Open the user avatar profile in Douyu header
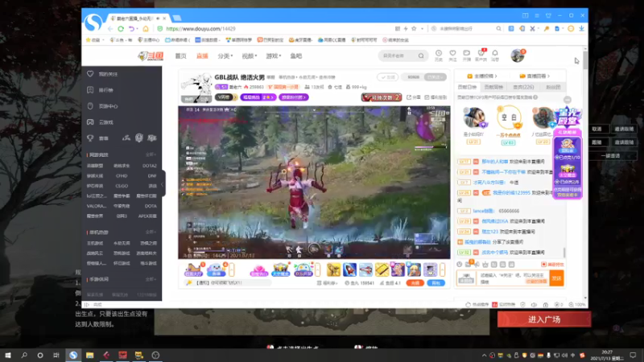 tap(518, 56)
